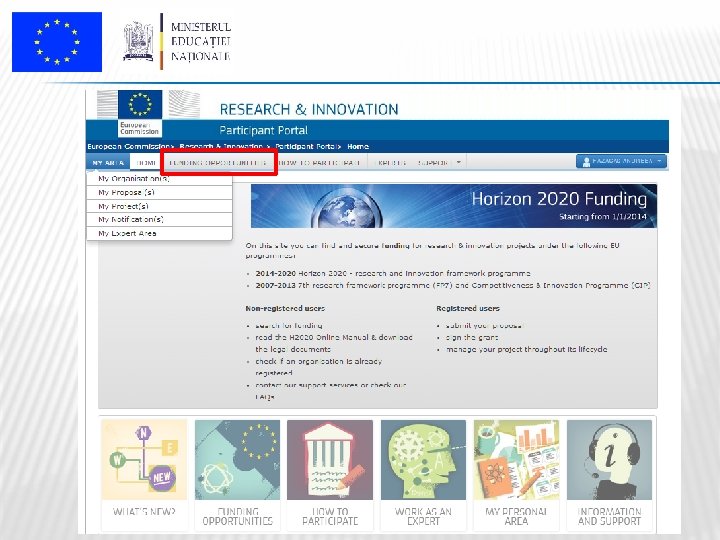Open the My Personal Area tile
Image resolution: width=720 pixels, height=540 pixels.
click(516, 475)
